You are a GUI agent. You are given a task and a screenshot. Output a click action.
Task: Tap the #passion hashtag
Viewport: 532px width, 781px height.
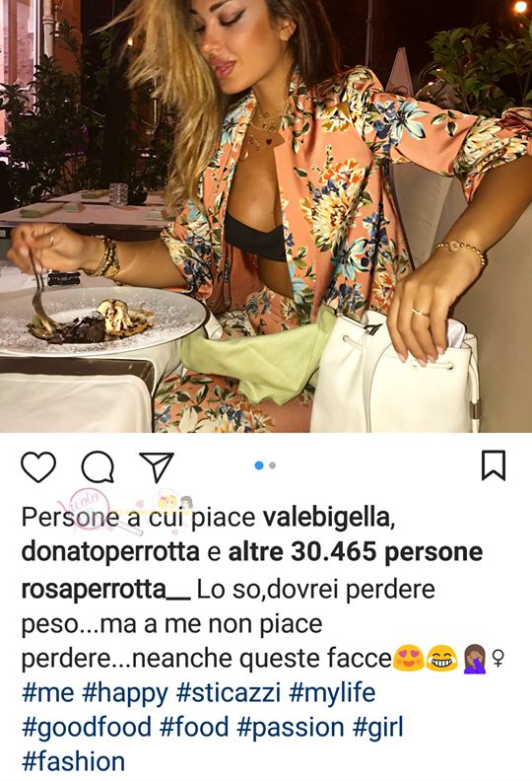pos(291,728)
